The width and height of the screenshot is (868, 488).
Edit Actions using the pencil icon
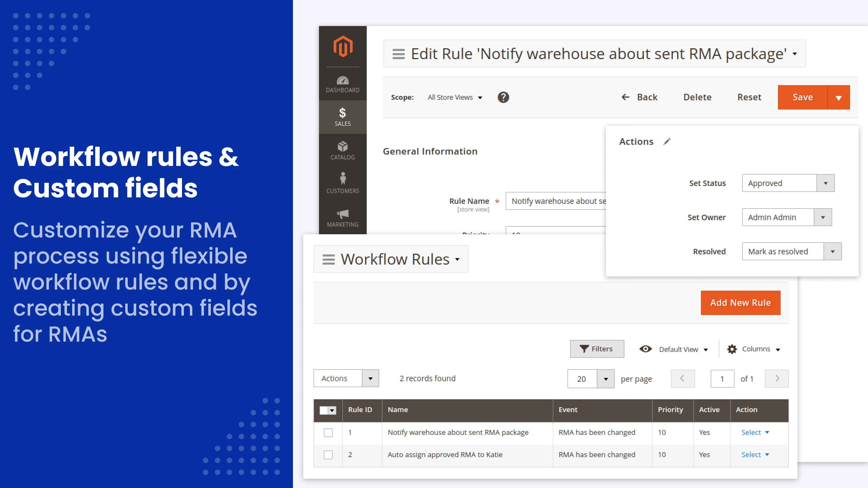(x=667, y=142)
